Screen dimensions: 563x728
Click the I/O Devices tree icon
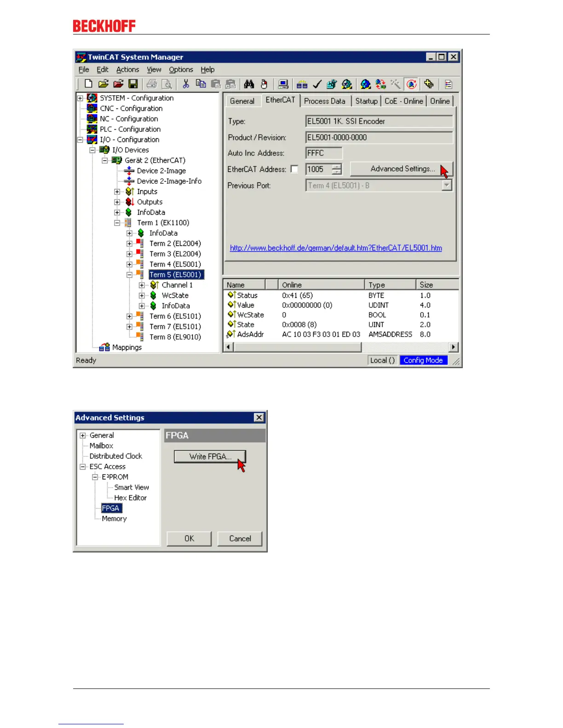[104, 150]
